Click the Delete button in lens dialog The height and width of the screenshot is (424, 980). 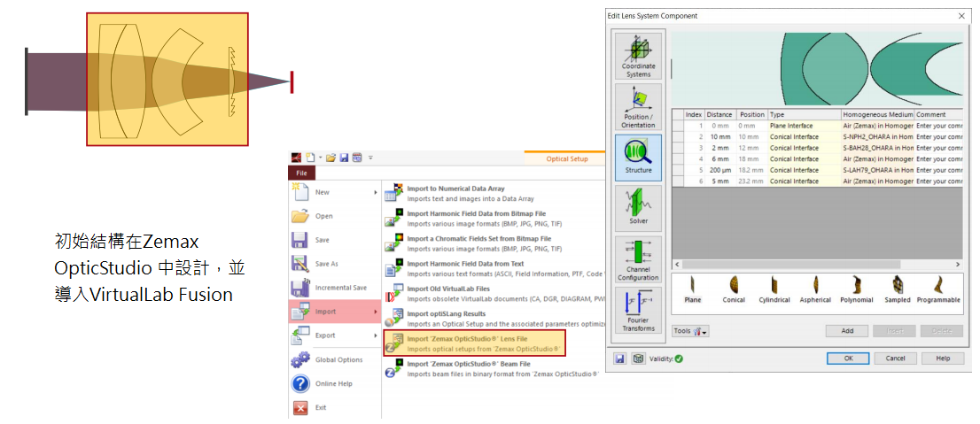point(942,331)
